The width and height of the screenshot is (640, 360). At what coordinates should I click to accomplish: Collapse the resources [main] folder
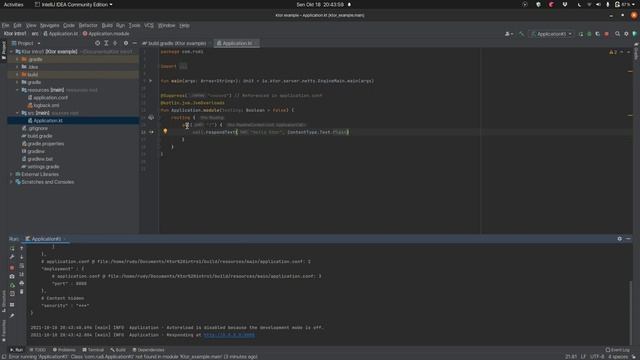click(x=17, y=90)
